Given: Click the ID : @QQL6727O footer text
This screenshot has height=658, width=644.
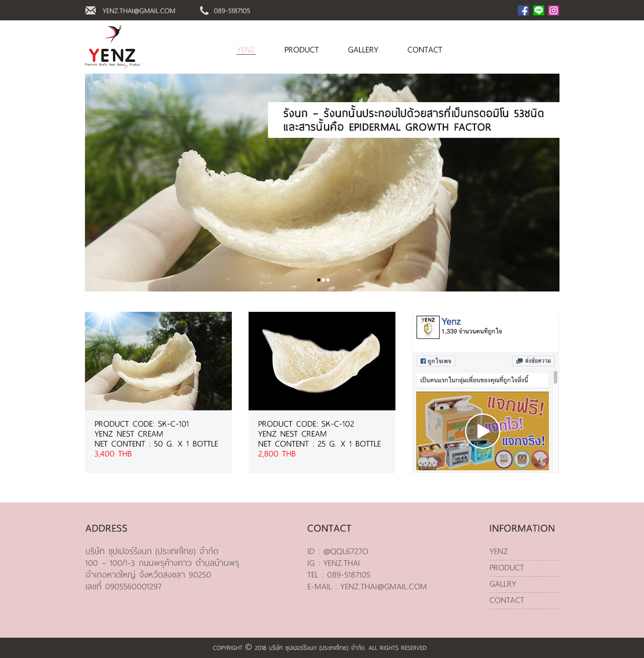Looking at the screenshot, I should (338, 551).
